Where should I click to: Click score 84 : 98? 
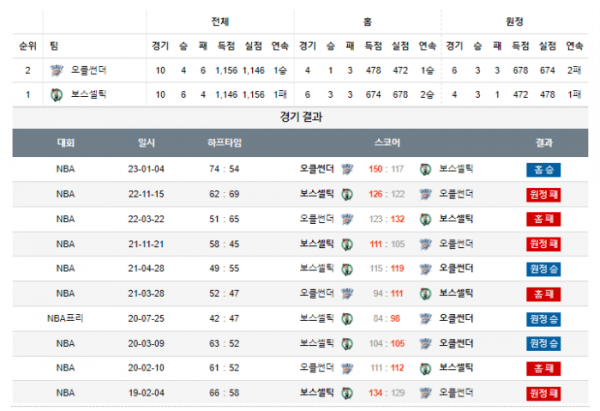click(386, 319)
